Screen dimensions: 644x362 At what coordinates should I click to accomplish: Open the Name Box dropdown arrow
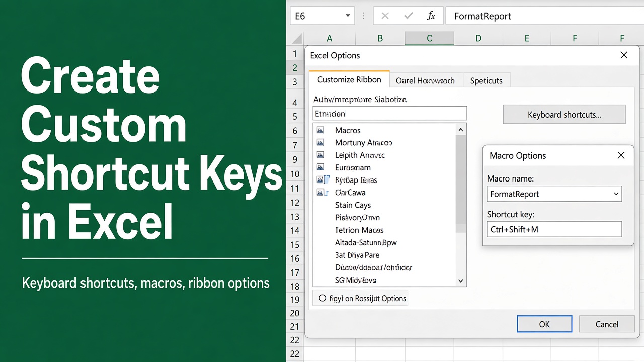pos(348,16)
